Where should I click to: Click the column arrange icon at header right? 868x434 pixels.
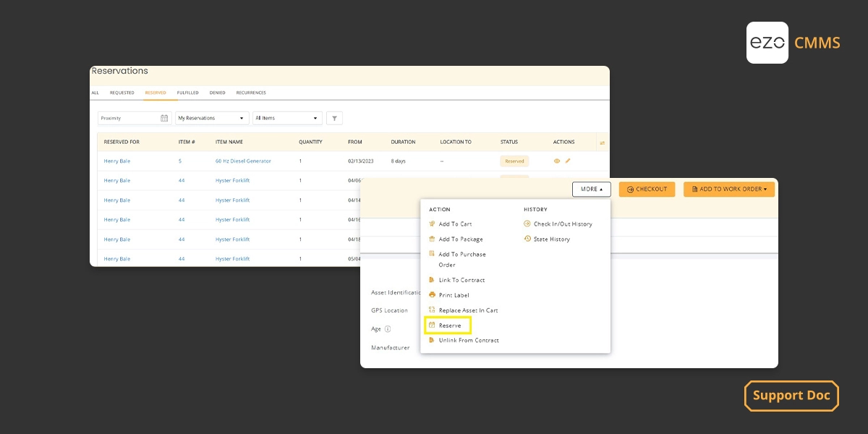602,142
